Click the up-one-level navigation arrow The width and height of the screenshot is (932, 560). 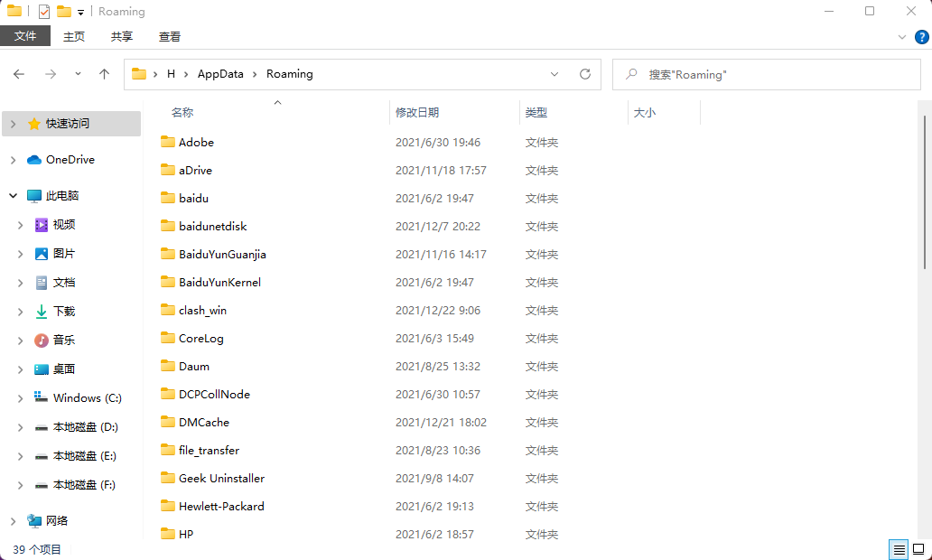(x=104, y=74)
